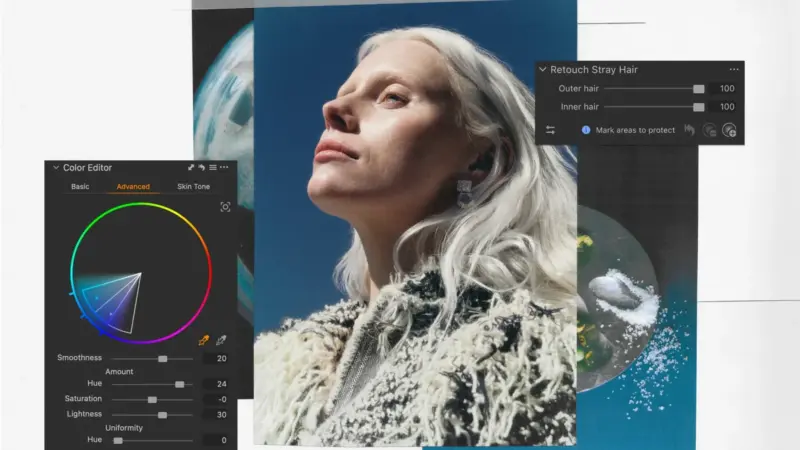Screen dimensions: 800x450
Task: Click the Uniformity Hue slider handle
Action: click(118, 440)
